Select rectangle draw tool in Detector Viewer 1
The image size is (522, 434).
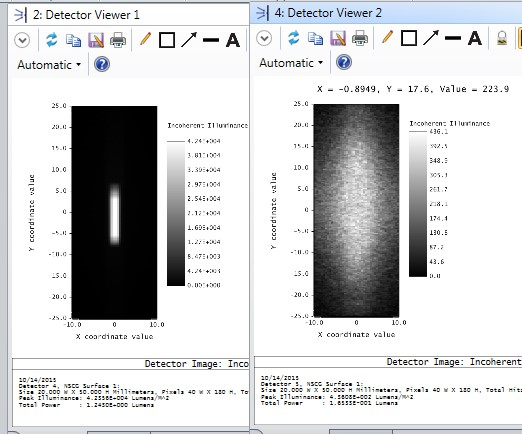point(167,40)
